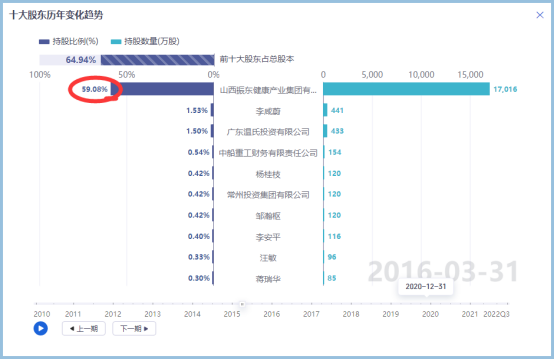Click the 0.33% ratio value
554x360 pixels.
click(199, 257)
